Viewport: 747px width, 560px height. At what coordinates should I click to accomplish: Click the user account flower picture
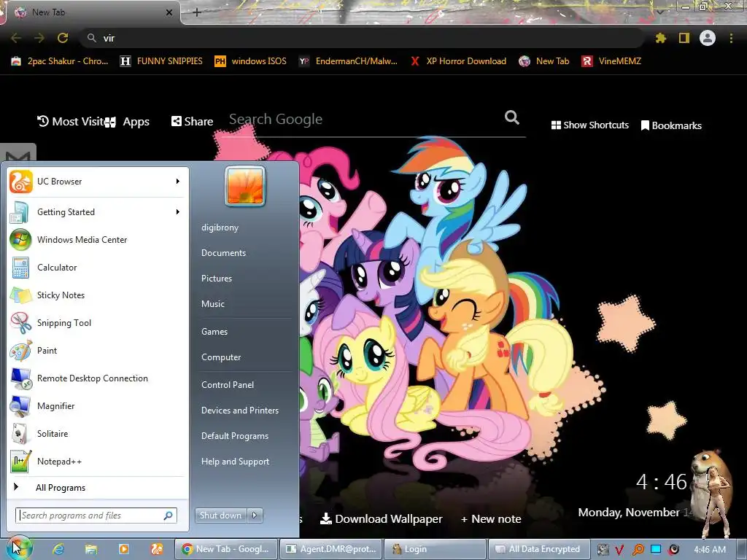point(245,186)
